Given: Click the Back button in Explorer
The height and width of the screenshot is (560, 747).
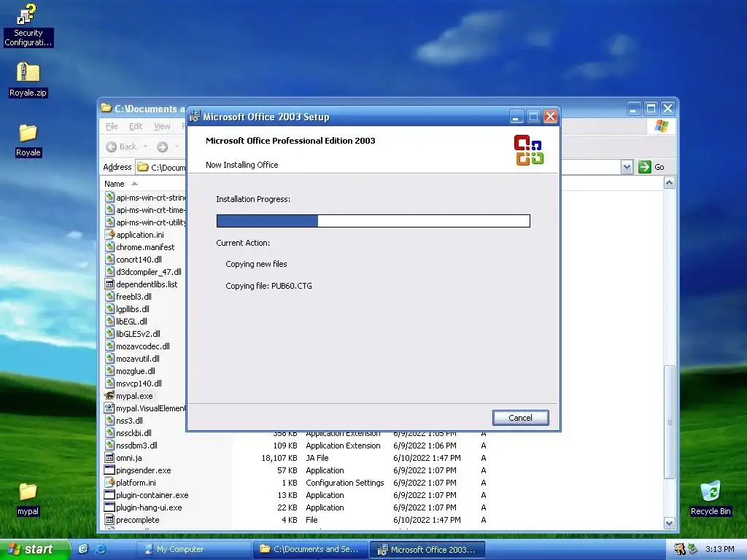Looking at the screenshot, I should (x=122, y=147).
